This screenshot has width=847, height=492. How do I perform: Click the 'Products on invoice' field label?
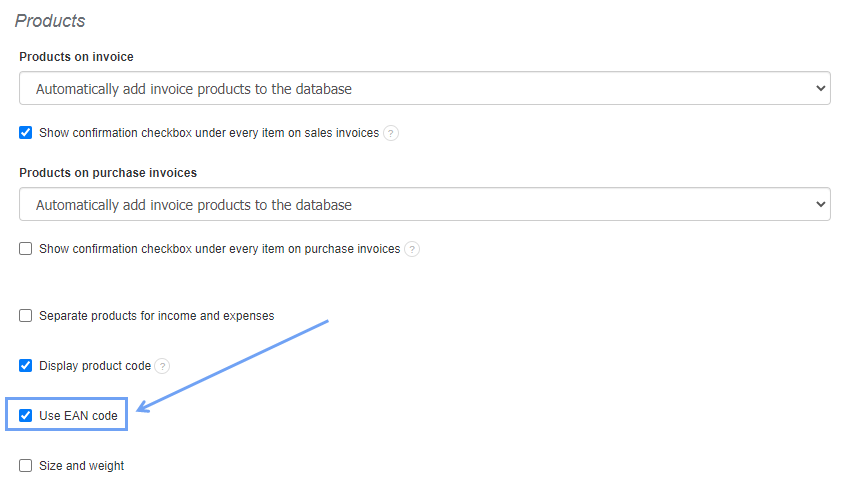click(x=76, y=57)
